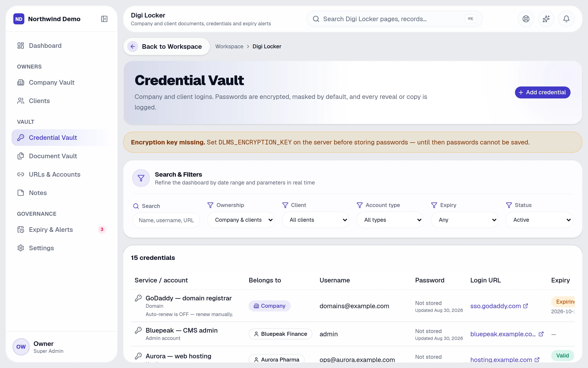
Task: Open sso.godaddy.com external link icon
Action: [526, 306]
